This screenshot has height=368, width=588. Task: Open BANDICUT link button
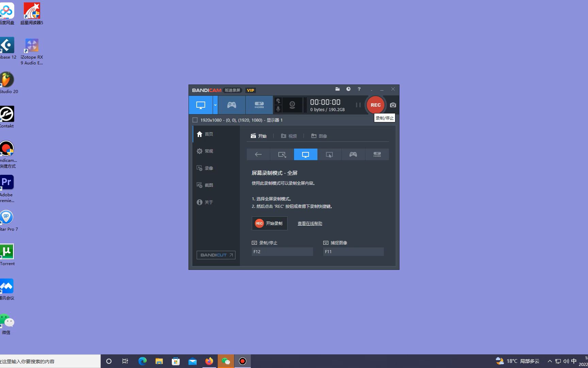click(x=216, y=255)
